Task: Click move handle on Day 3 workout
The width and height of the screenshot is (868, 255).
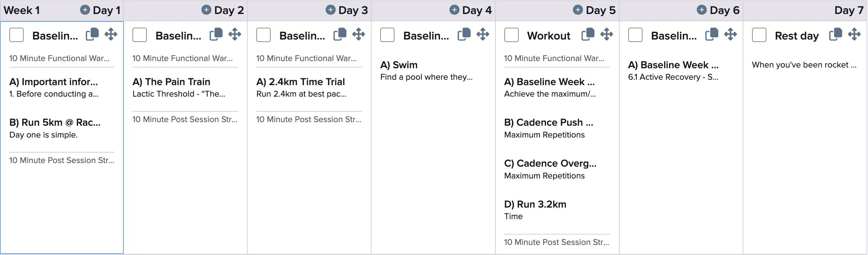Action: pyautogui.click(x=358, y=34)
